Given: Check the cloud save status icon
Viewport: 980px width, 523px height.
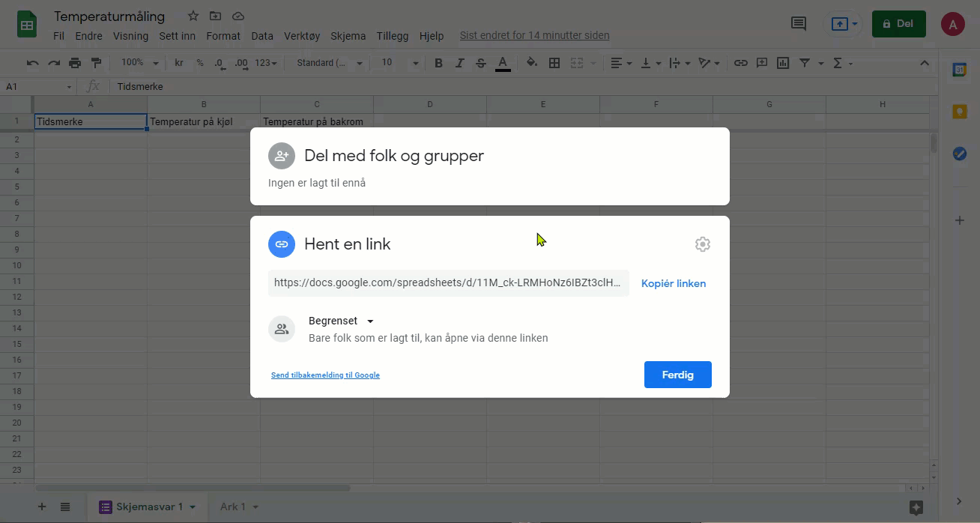Looking at the screenshot, I should click(238, 16).
